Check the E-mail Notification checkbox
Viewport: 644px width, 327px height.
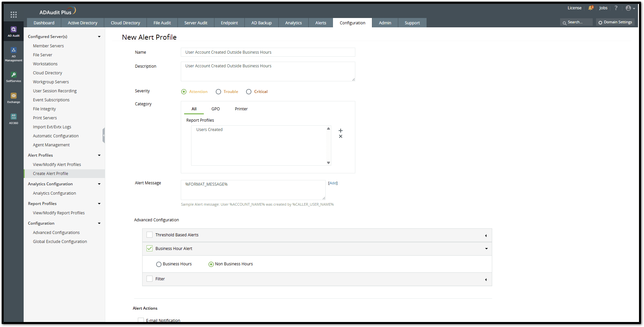[x=141, y=320]
